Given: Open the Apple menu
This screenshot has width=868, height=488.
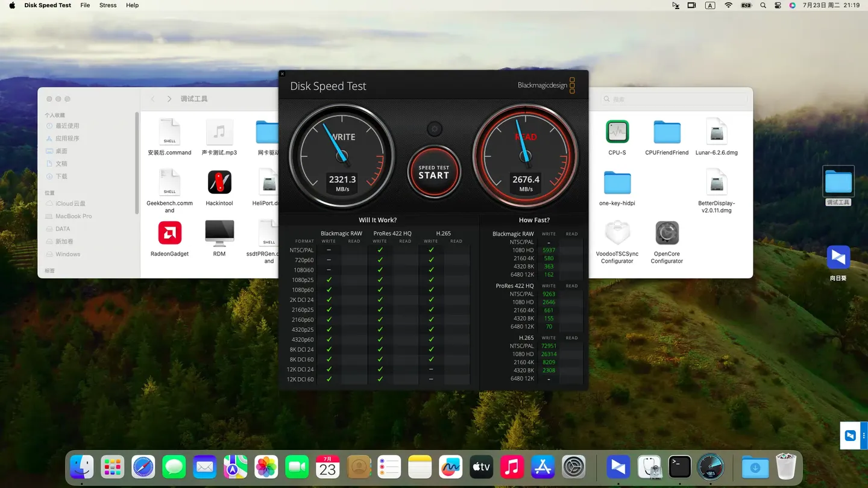Looking at the screenshot, I should click(x=12, y=5).
